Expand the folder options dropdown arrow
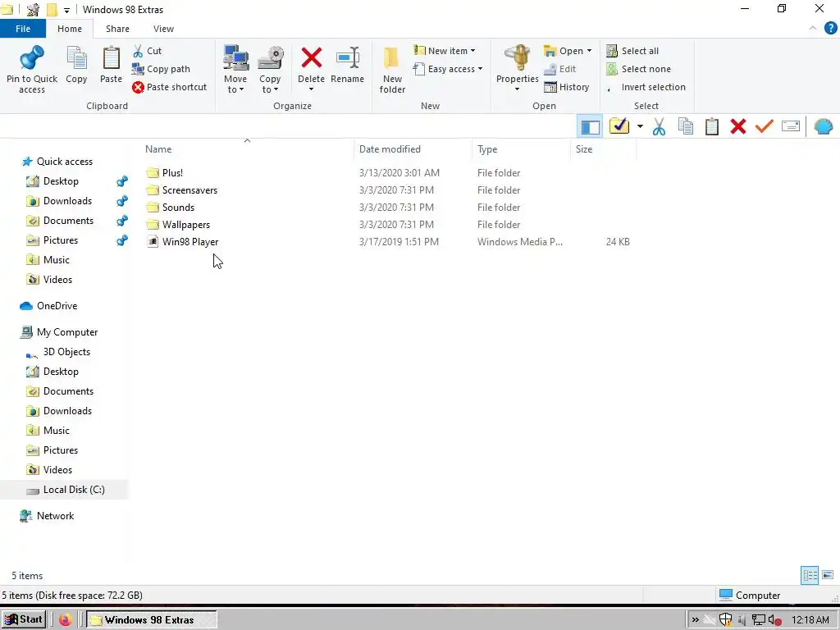 coord(640,127)
